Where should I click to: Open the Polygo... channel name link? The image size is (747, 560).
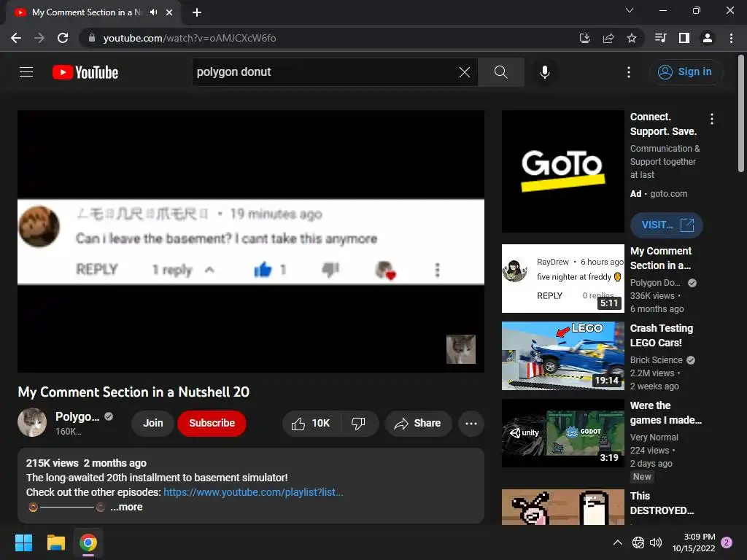(77, 416)
